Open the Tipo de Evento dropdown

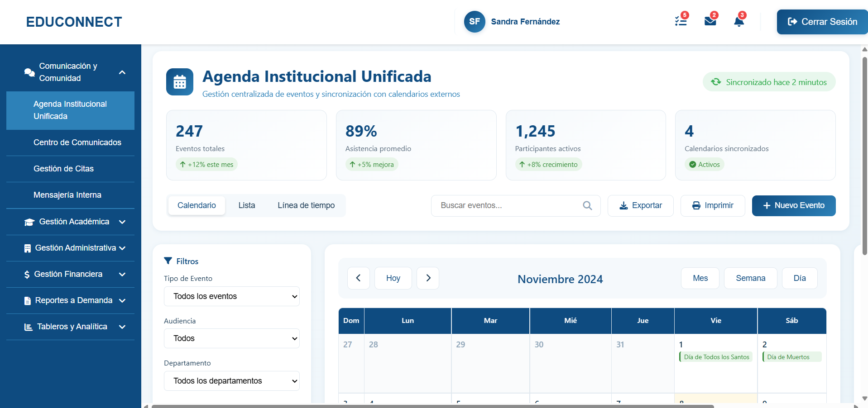pyautogui.click(x=231, y=296)
